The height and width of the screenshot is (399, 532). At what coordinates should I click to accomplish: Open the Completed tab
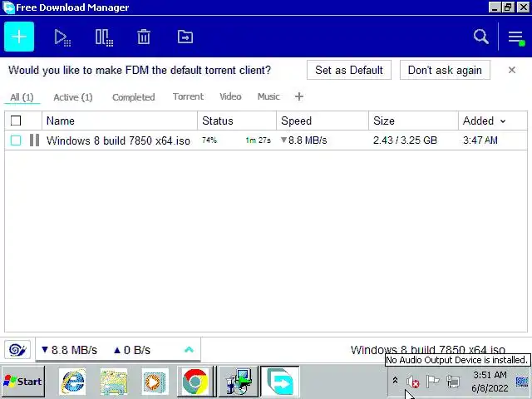coord(133,97)
